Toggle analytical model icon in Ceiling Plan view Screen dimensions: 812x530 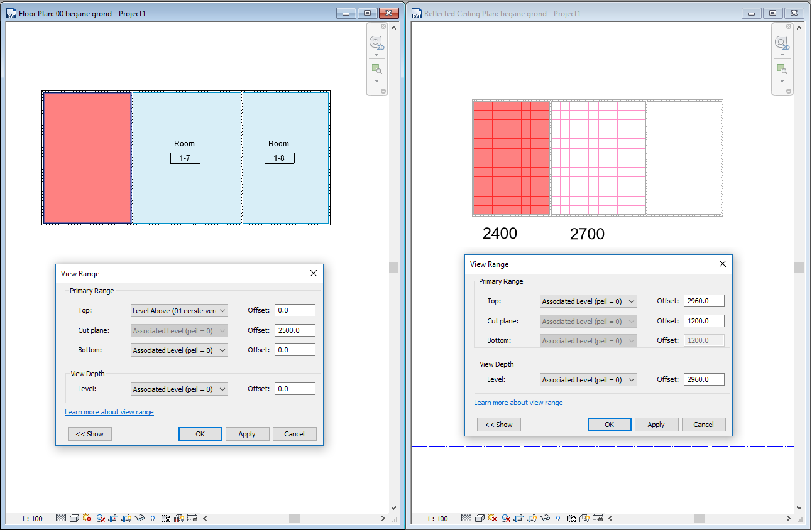[x=584, y=518]
